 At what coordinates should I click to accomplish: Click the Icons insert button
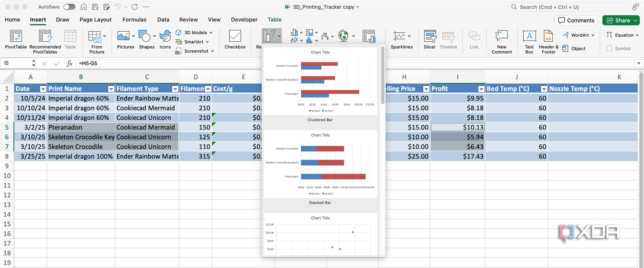165,39
